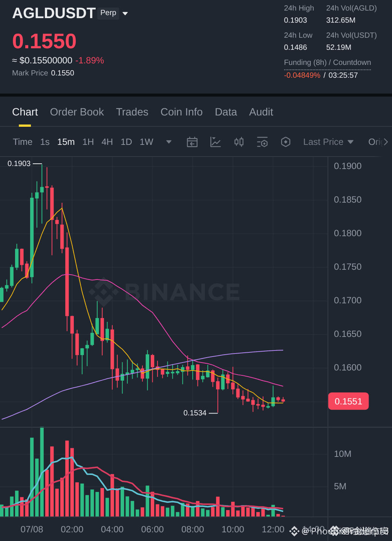Expand more time intervals dropdown

pos(169,142)
